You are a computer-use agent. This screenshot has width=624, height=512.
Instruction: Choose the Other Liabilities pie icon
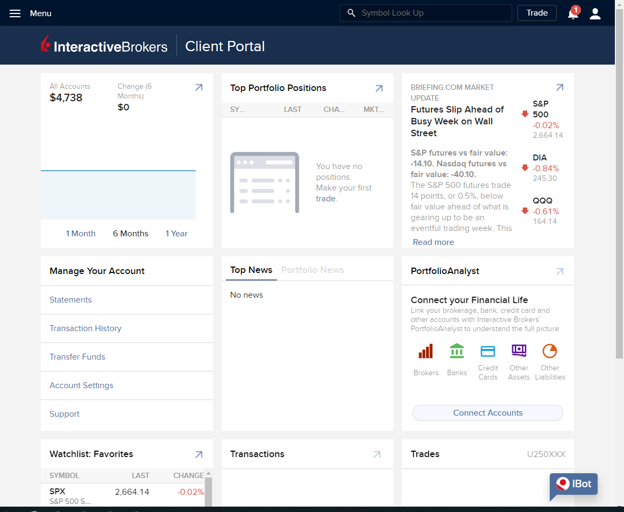[x=550, y=351]
